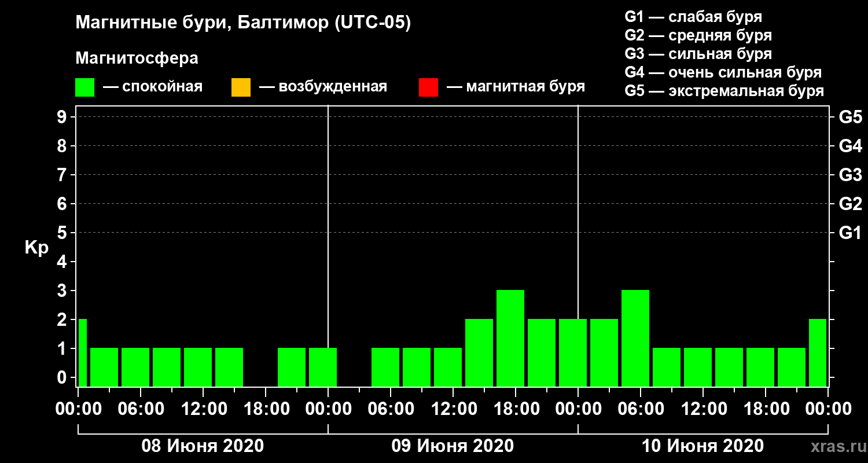Click the '10 Июня 2020' date label
868x463 pixels.
[x=703, y=446]
